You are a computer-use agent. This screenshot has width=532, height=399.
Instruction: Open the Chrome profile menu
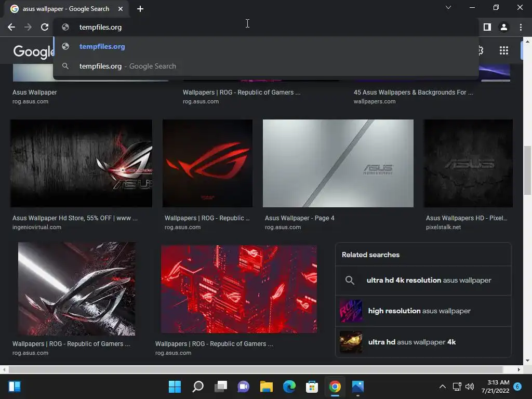[x=504, y=27]
